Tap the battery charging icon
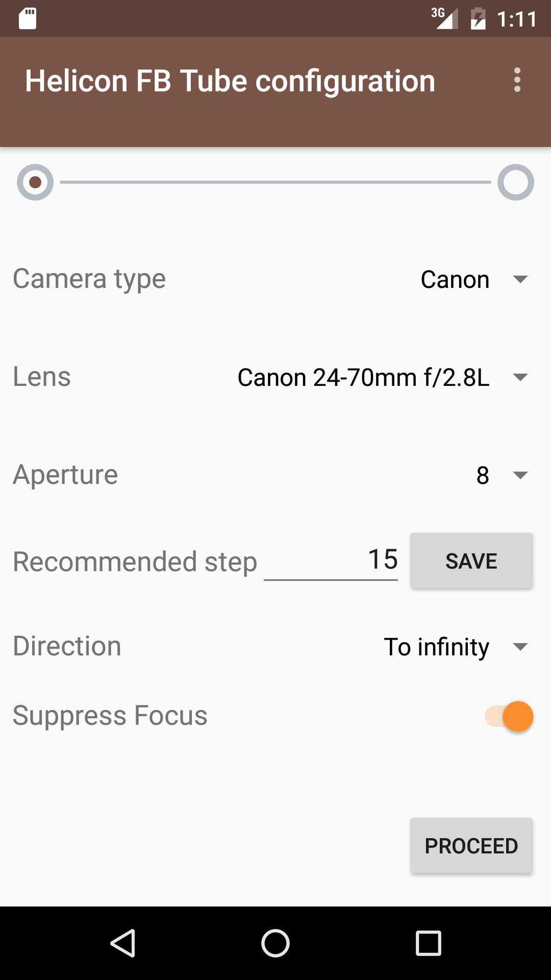The image size is (551, 980). [x=478, y=19]
